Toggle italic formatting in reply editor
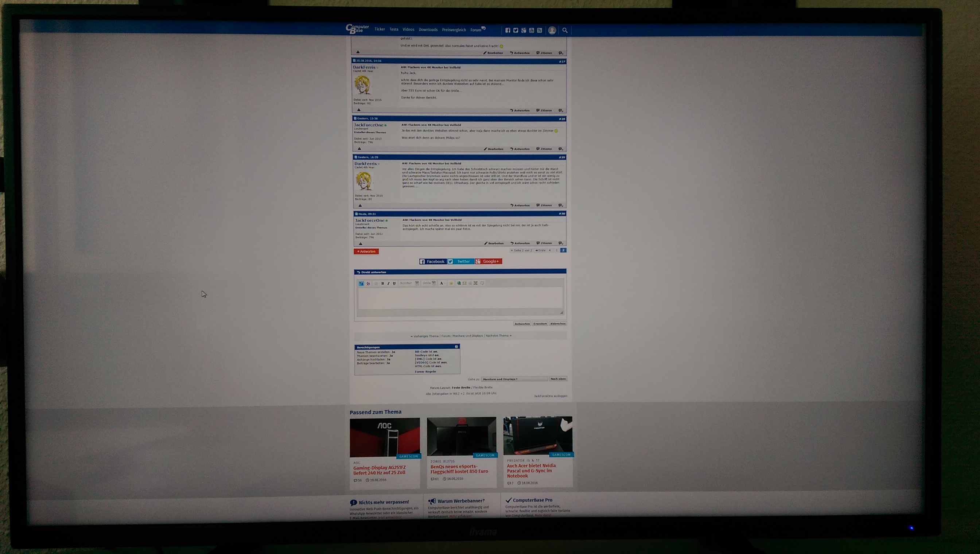980x554 pixels. (388, 284)
